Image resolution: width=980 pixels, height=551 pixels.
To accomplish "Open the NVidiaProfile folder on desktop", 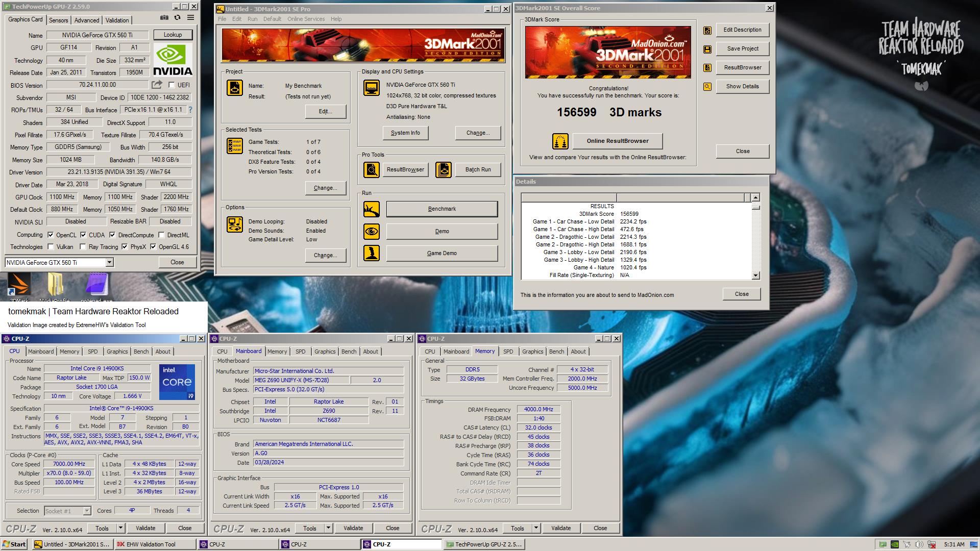I will pos(55,285).
